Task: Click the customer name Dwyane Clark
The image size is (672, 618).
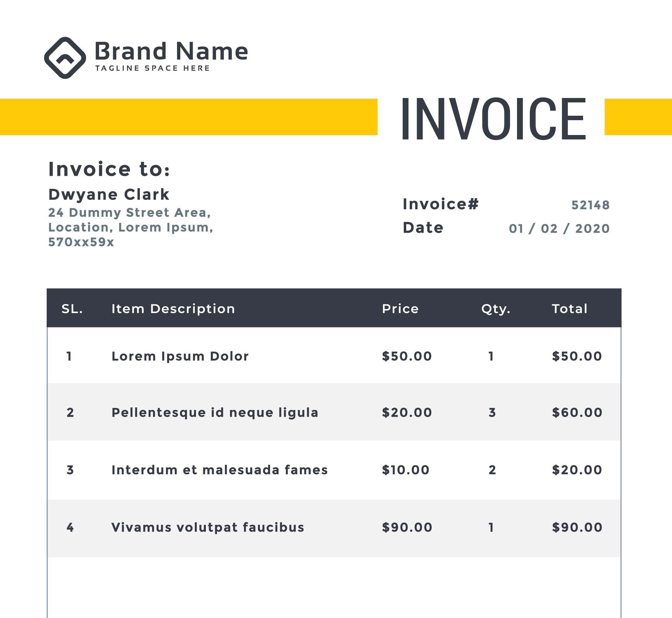Action: click(x=108, y=194)
